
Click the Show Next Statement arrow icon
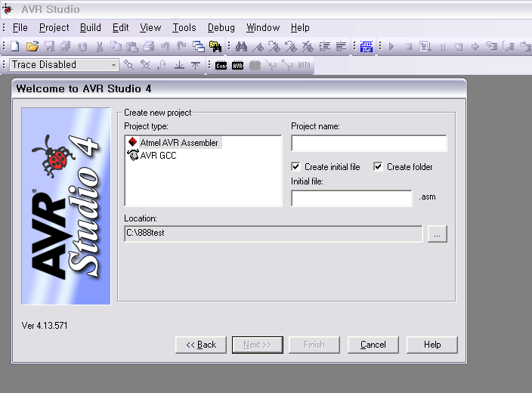click(x=475, y=47)
